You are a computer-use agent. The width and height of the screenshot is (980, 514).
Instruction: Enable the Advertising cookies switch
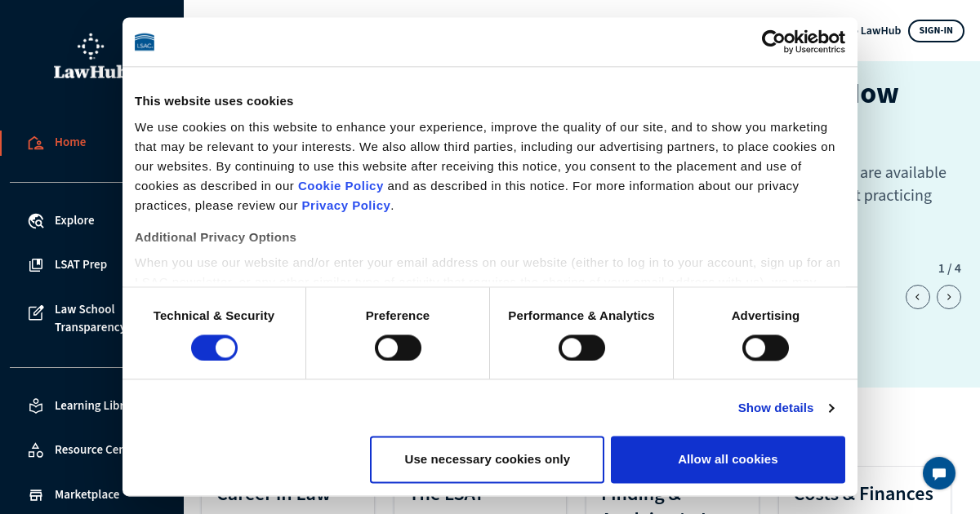coord(765,348)
